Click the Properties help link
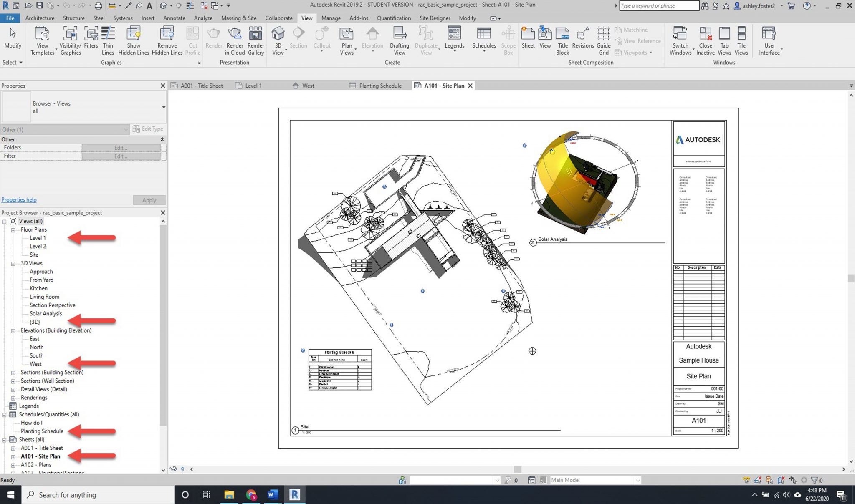The height and width of the screenshot is (504, 855). tap(19, 199)
